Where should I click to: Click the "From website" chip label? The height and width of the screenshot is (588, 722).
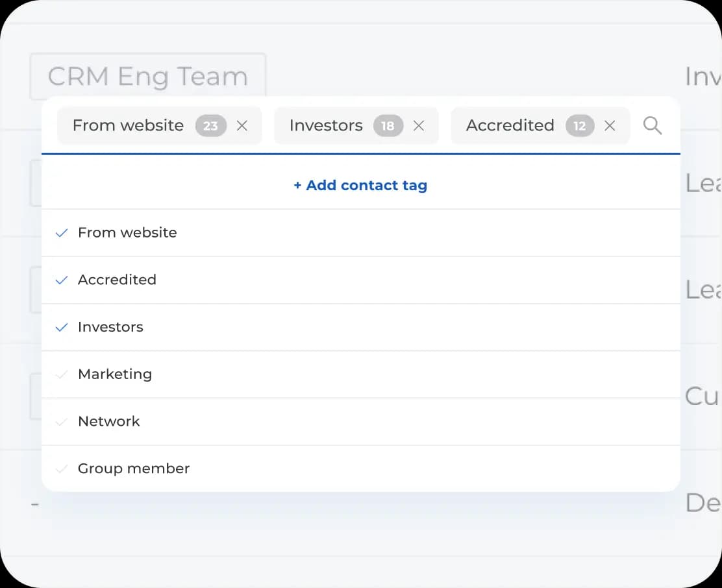pos(128,125)
